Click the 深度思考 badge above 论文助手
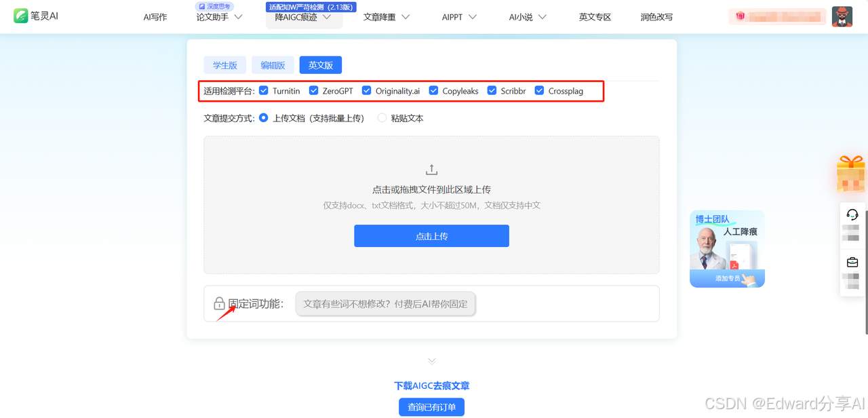The image size is (868, 418). click(214, 6)
